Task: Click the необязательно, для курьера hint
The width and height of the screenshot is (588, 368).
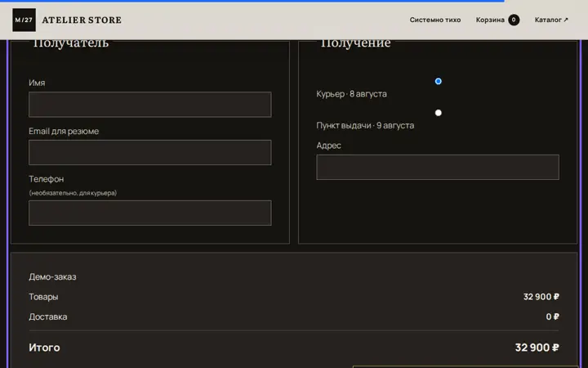Action: [73, 193]
